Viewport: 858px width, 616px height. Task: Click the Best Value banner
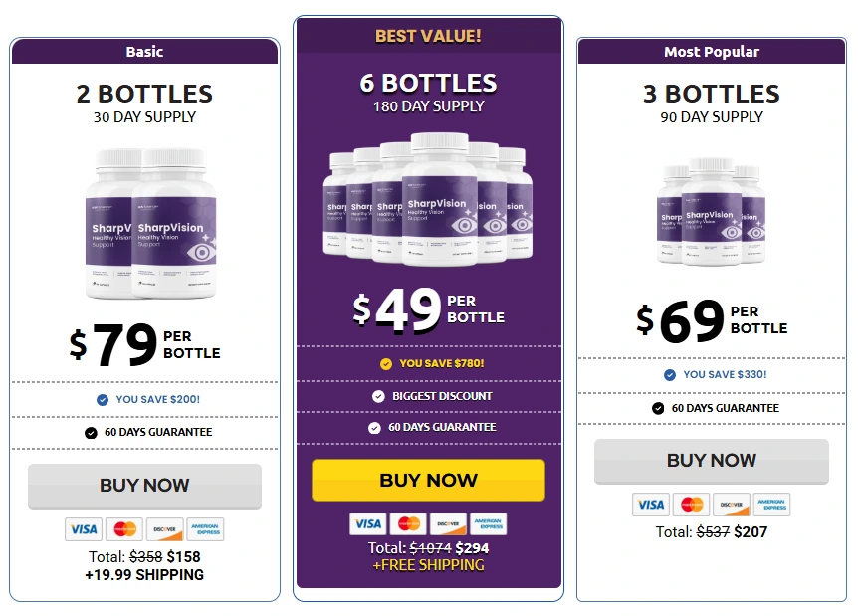428,36
